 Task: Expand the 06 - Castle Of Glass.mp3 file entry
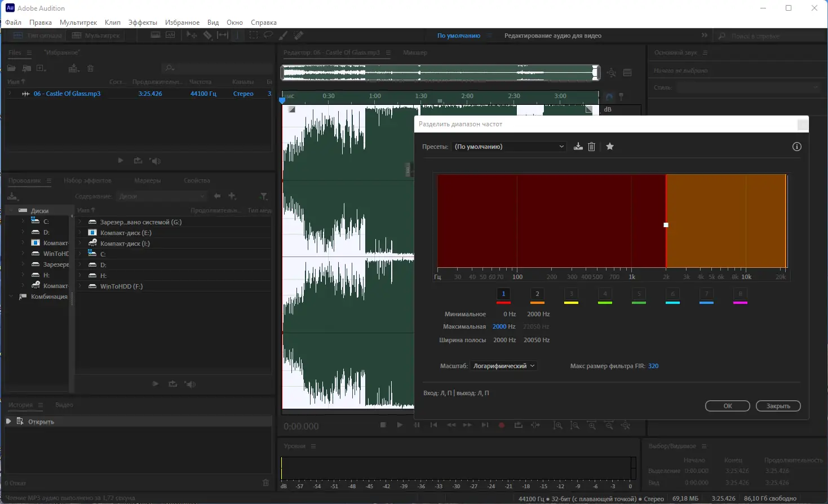click(10, 94)
